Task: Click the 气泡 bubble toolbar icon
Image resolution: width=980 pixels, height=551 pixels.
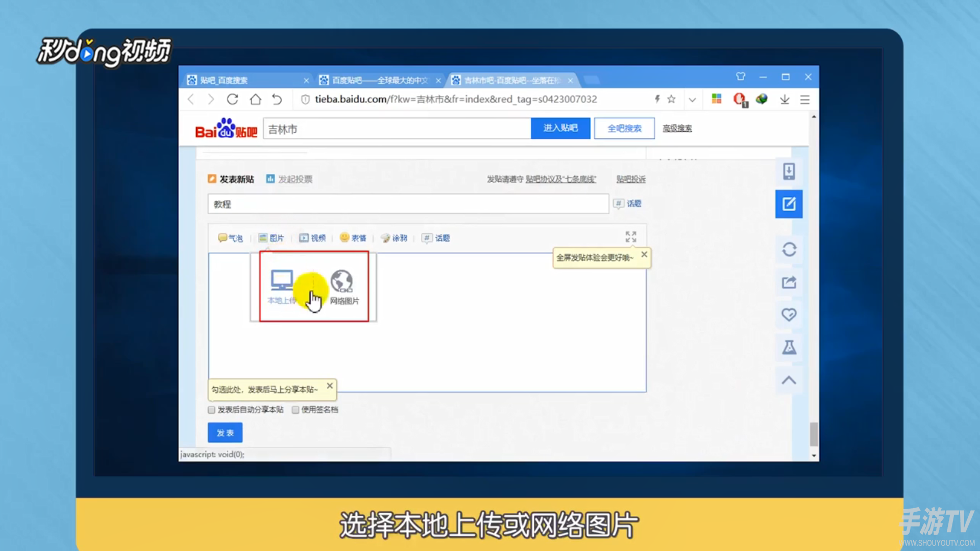Action: click(x=230, y=238)
